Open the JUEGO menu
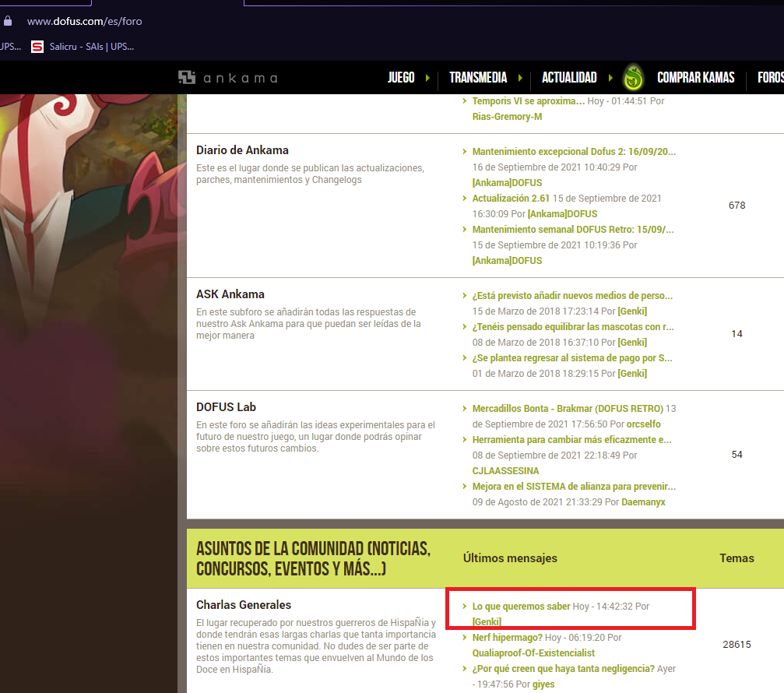 click(x=401, y=78)
